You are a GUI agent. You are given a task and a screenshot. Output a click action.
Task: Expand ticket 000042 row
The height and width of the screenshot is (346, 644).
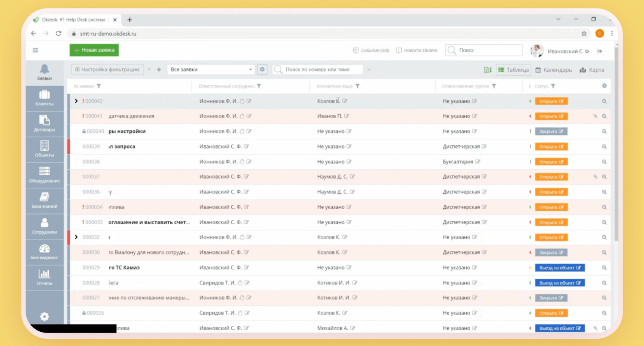[x=76, y=101]
